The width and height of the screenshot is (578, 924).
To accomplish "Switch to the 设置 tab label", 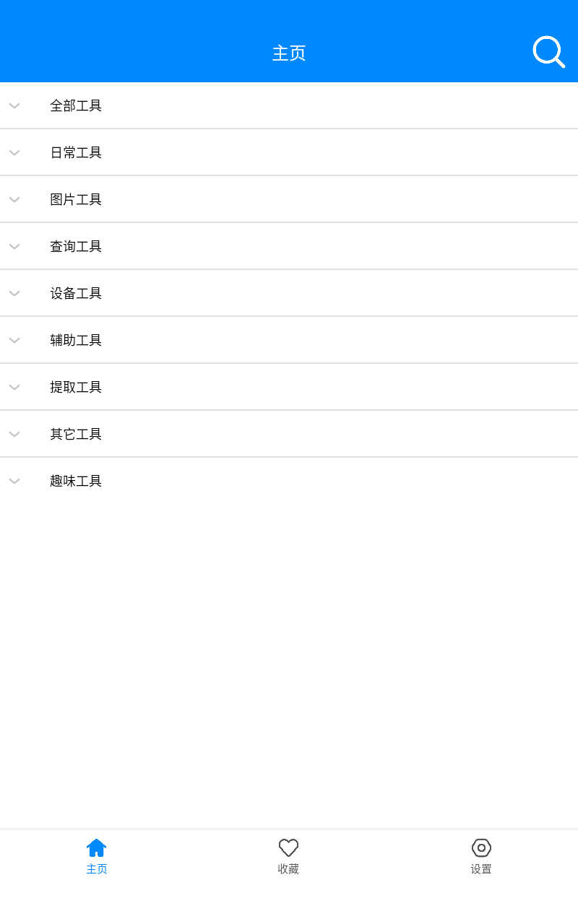I will [x=481, y=869].
